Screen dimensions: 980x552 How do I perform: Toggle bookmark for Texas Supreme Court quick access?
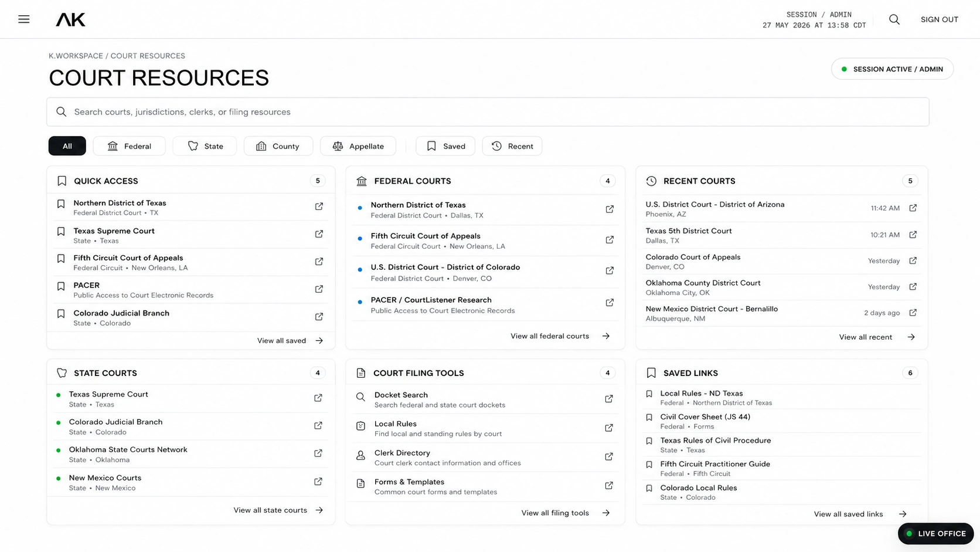click(61, 232)
